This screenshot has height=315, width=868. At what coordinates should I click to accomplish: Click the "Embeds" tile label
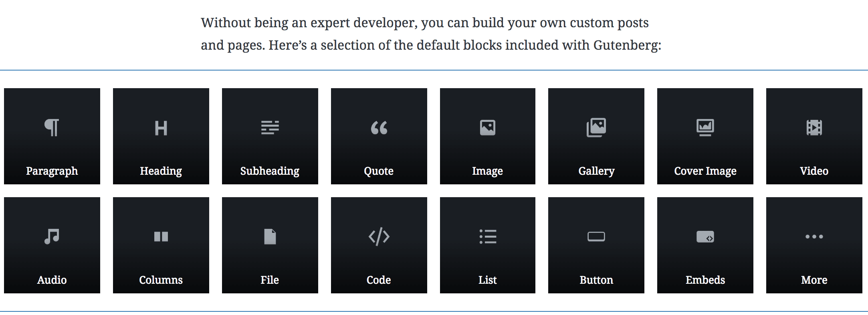click(x=705, y=280)
